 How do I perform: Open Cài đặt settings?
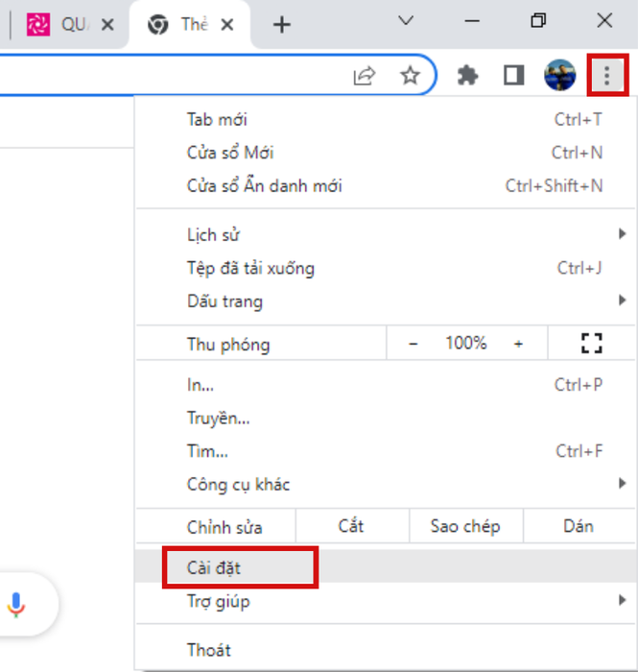click(386, 567)
